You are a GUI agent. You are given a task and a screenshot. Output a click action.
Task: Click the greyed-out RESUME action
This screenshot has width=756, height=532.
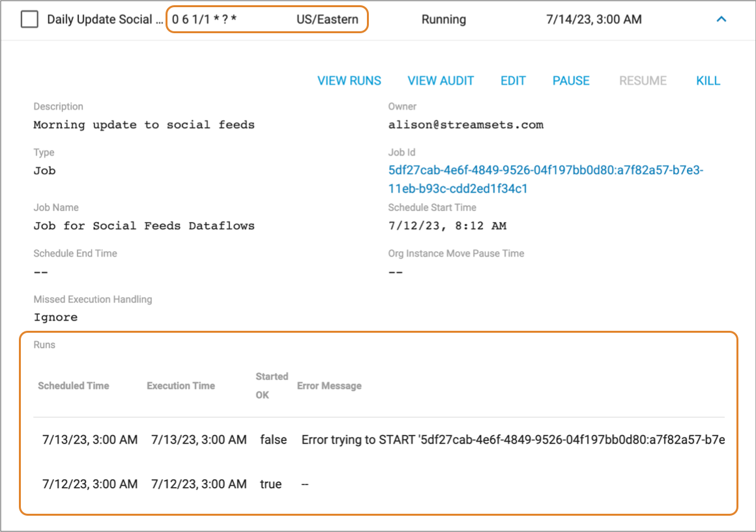[643, 80]
